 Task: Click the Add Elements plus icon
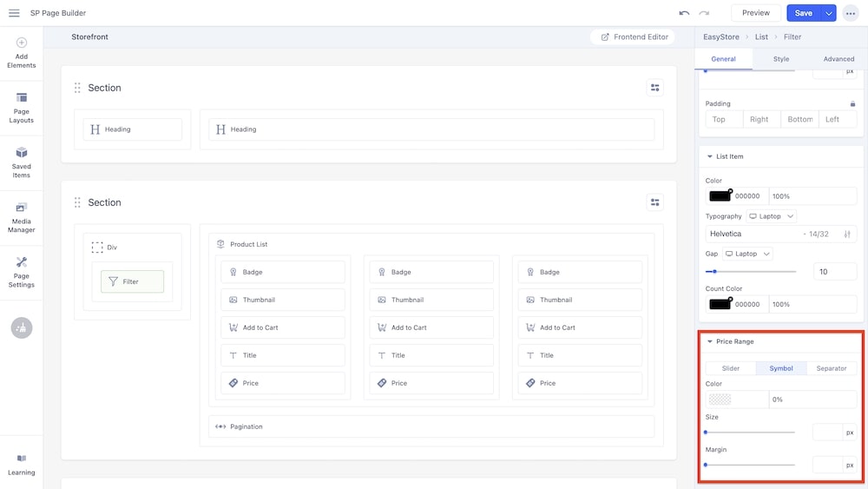pos(22,43)
